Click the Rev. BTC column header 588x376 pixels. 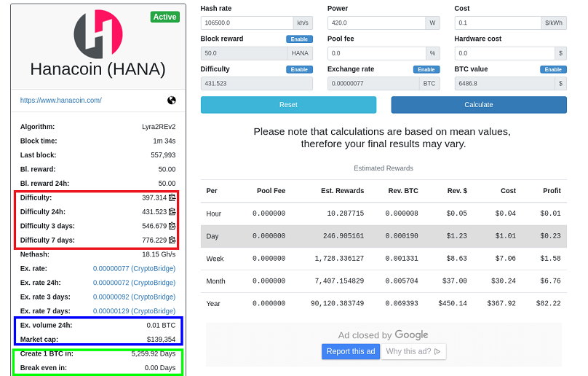coord(403,191)
